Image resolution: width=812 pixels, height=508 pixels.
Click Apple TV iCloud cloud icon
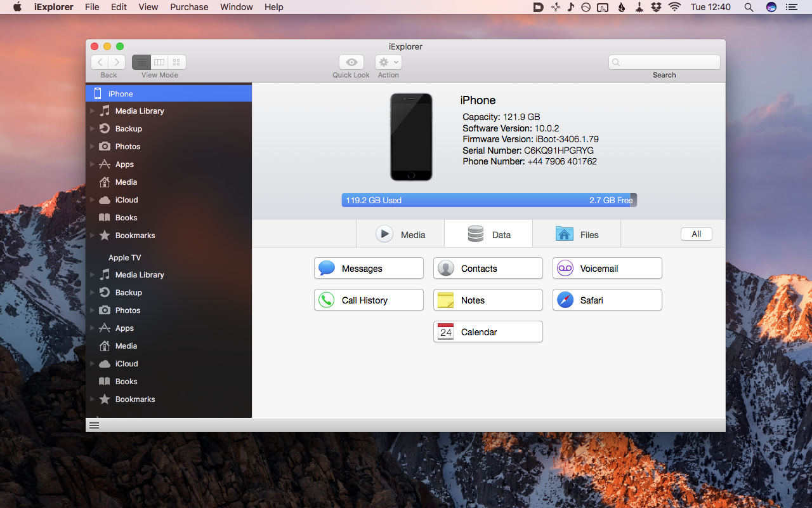(x=105, y=363)
